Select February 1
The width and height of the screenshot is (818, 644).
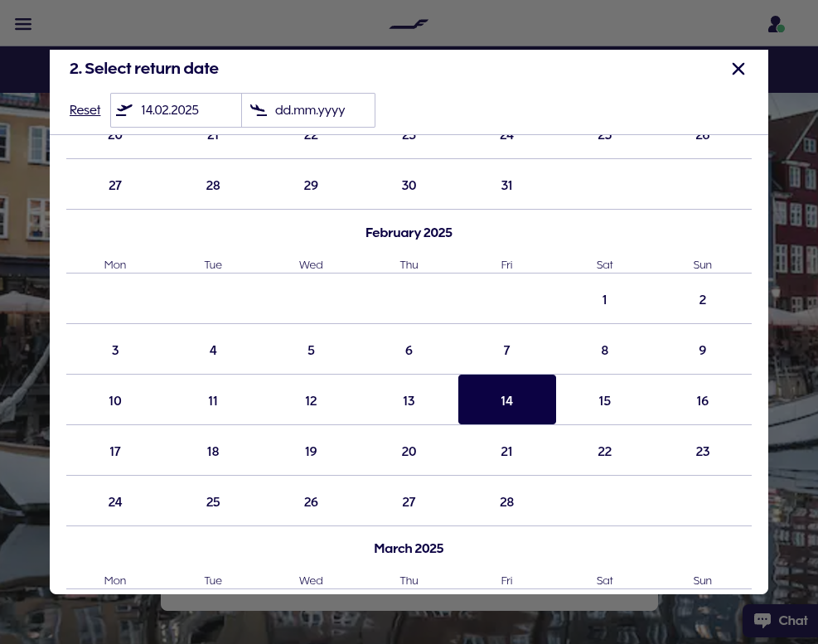[x=605, y=299]
